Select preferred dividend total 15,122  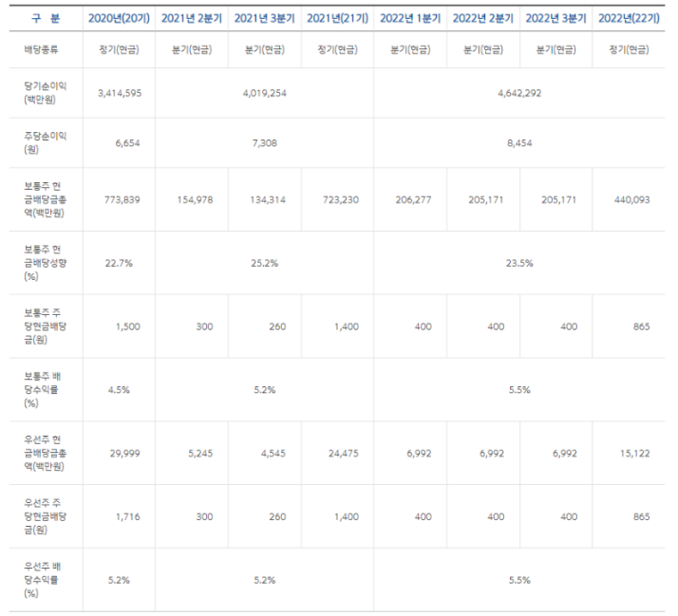coord(634,454)
